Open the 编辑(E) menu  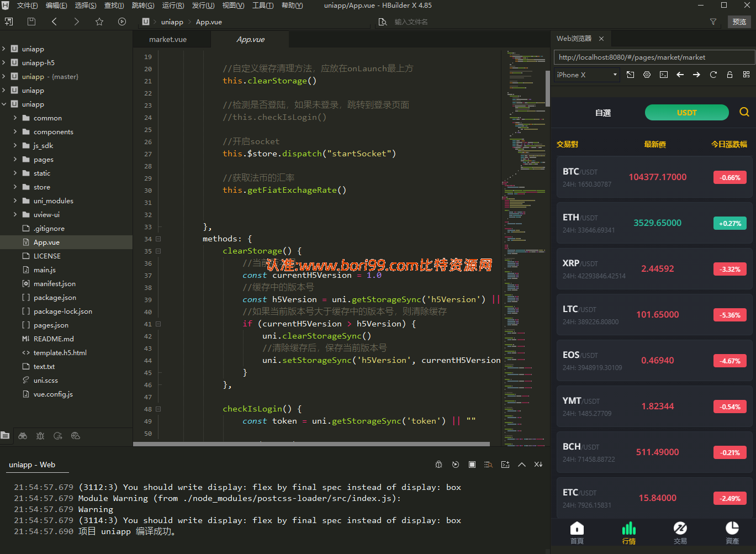click(56, 6)
